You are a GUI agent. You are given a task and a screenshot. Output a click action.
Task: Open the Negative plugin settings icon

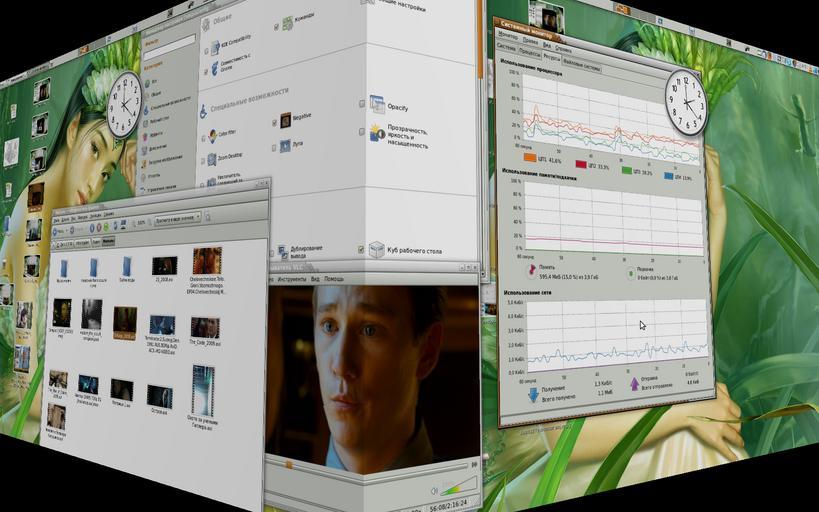click(x=285, y=120)
